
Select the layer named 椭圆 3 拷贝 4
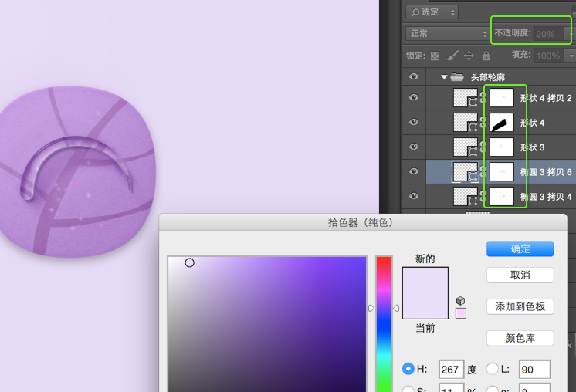pyautogui.click(x=546, y=197)
